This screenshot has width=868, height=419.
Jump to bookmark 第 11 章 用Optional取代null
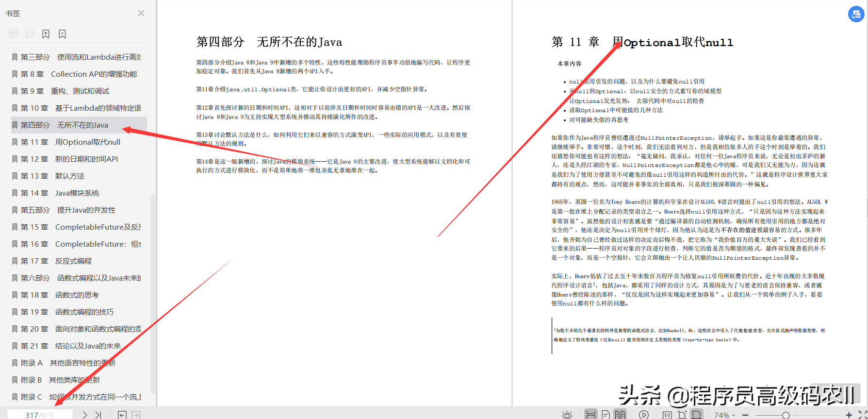[79, 142]
